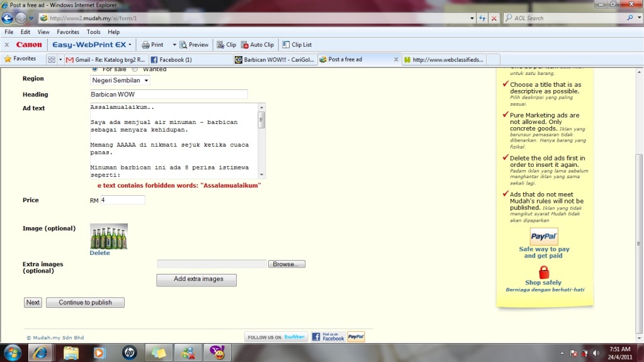Close the Canon toolbar with its X
The width and height of the screenshot is (644, 362).
pyautogui.click(x=6, y=45)
